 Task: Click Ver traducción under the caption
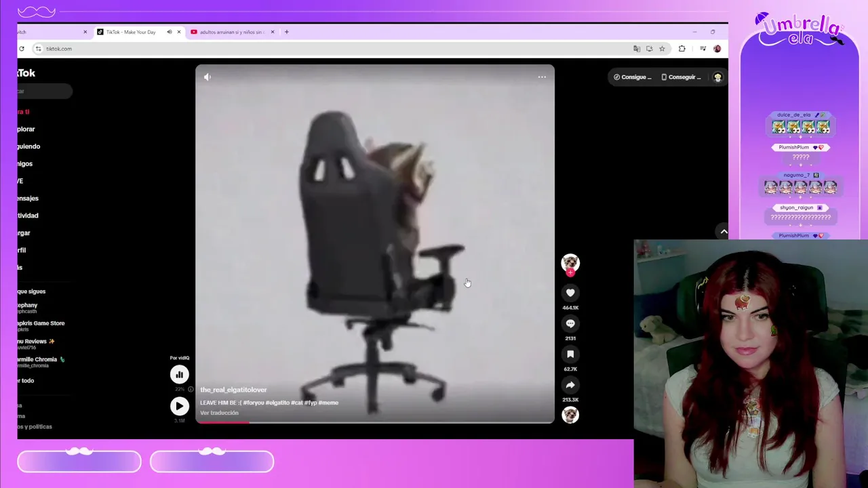point(219,413)
